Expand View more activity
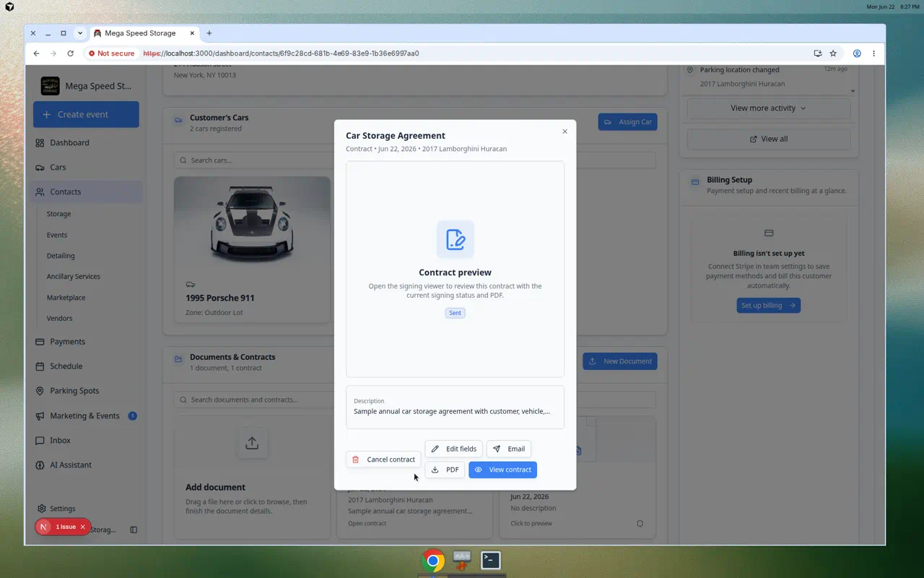This screenshot has width=924, height=578. (x=769, y=108)
